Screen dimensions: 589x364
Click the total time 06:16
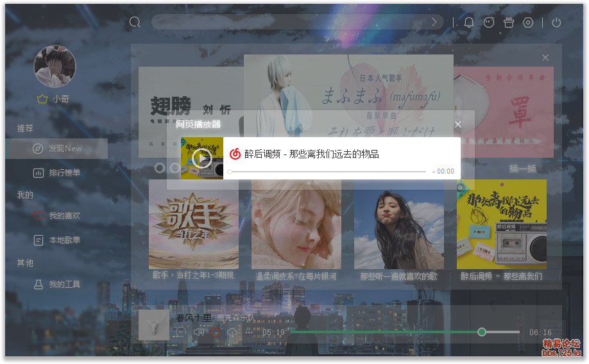540,333
